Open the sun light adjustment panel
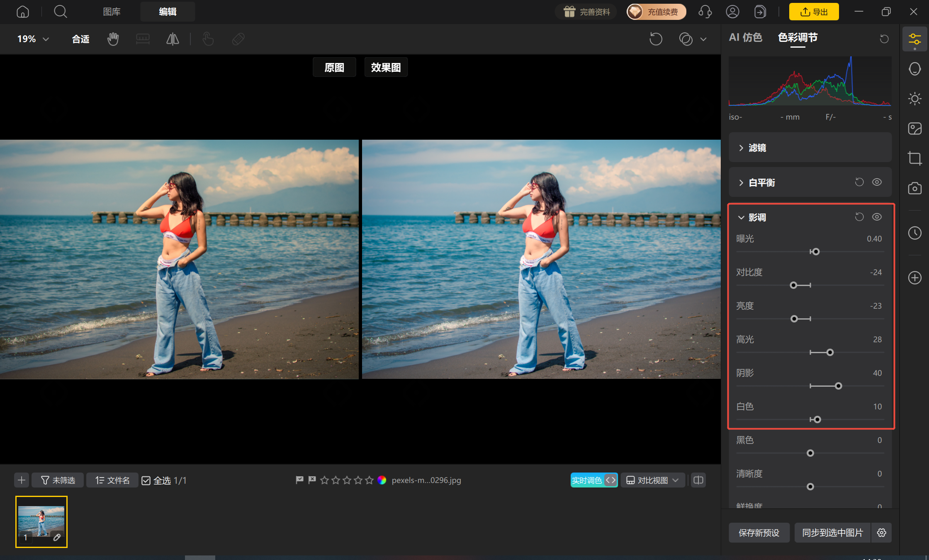Viewport: 929px width, 560px height. pos(914,99)
